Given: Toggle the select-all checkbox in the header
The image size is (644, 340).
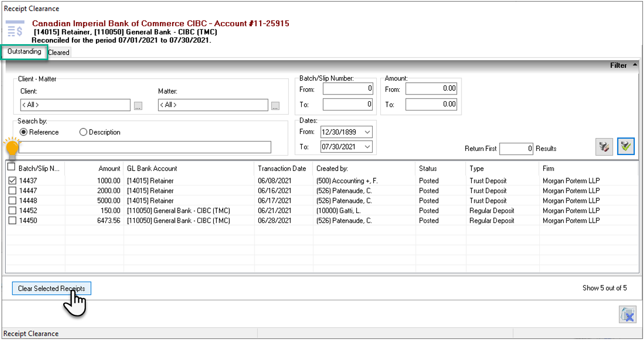Looking at the screenshot, I should tap(11, 167).
